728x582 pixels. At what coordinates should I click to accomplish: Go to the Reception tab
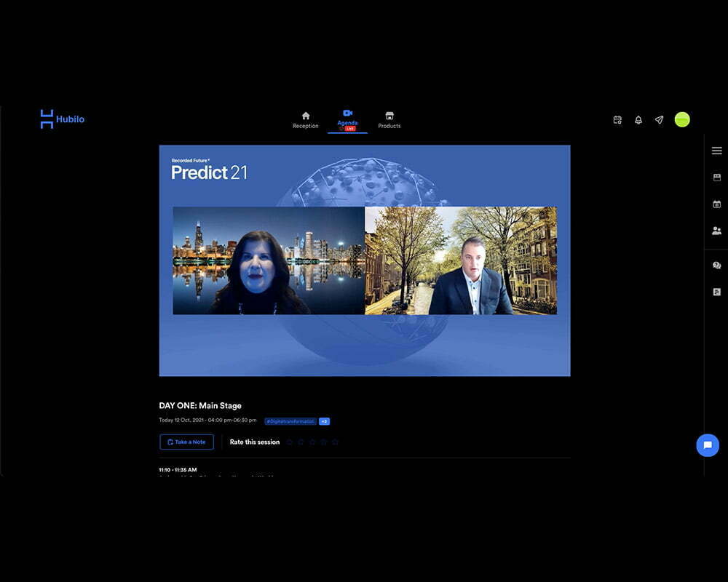tap(306, 120)
